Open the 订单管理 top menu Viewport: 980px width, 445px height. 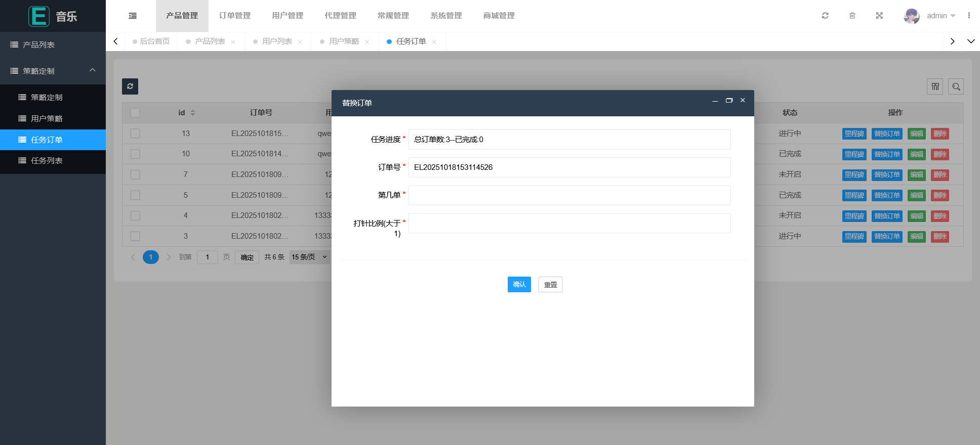(235, 16)
